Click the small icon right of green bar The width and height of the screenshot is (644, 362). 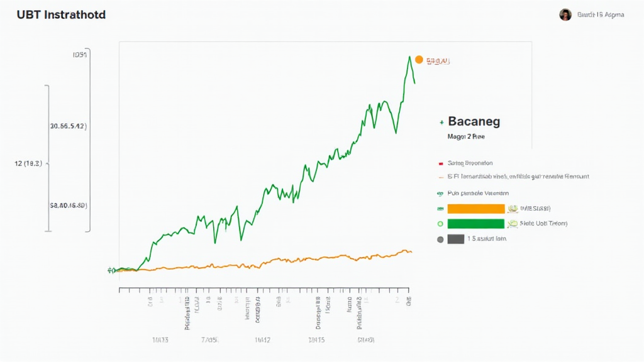[513, 223]
